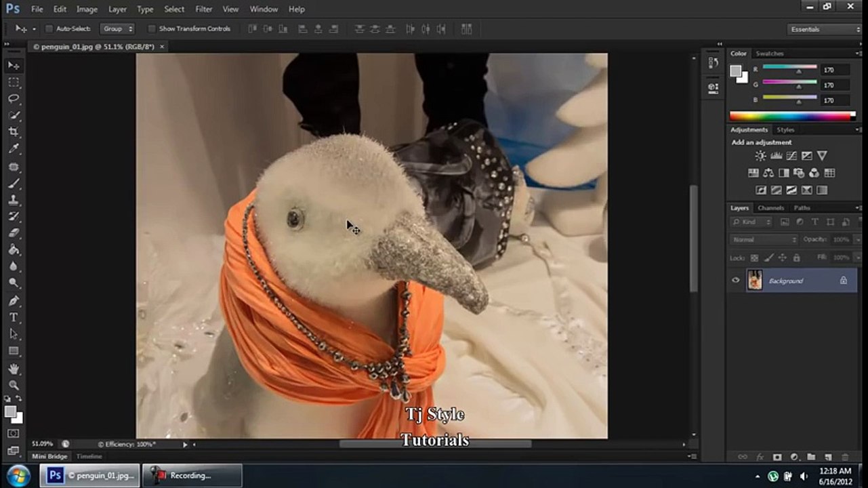Open the Group dropdown in options bar
Screen dimensions: 868x488
pos(118,29)
